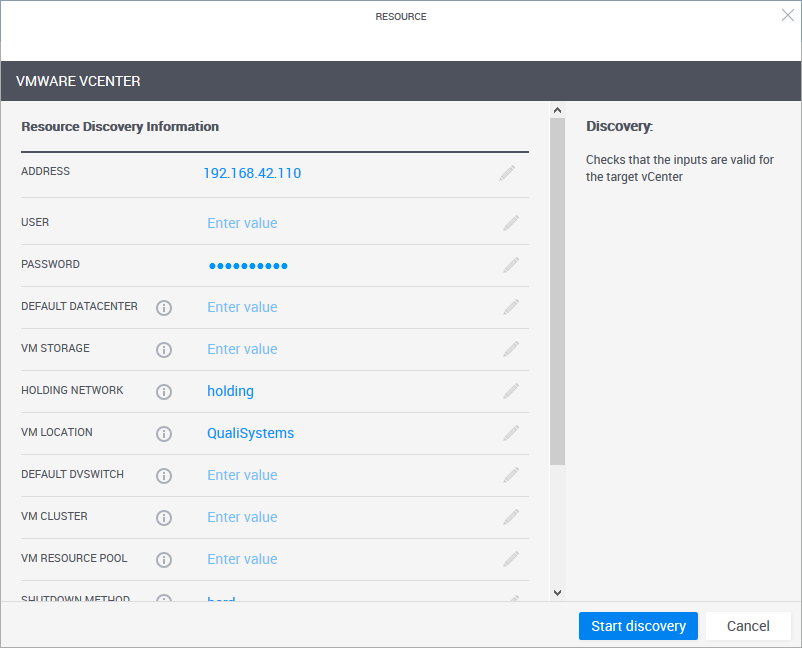Viewport: 802px width, 648px height.
Task: Open the VM Storage info icon
Action: click(x=164, y=349)
